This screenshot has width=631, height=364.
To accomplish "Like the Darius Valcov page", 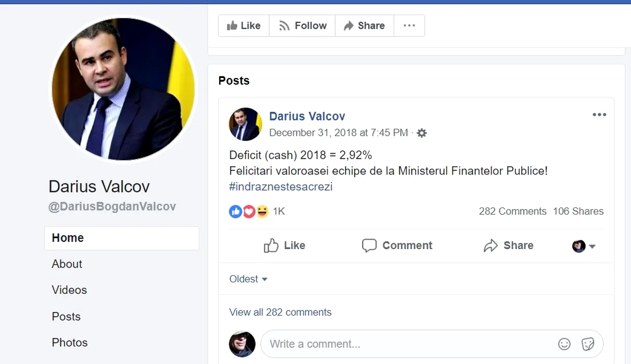I will tap(244, 25).
